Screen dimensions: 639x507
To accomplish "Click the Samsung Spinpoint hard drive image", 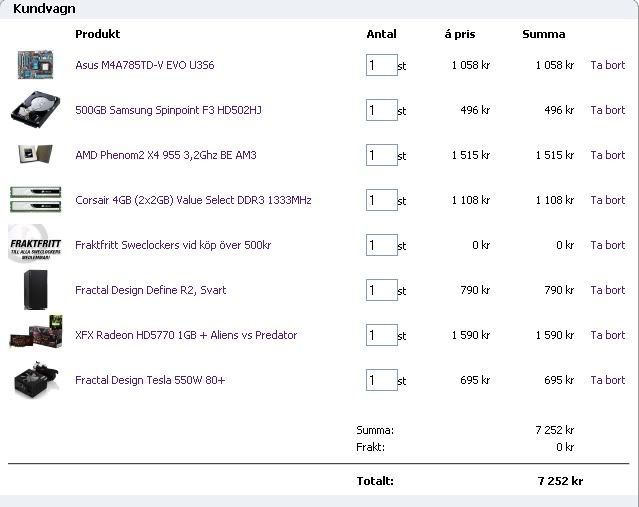I will pos(36,109).
